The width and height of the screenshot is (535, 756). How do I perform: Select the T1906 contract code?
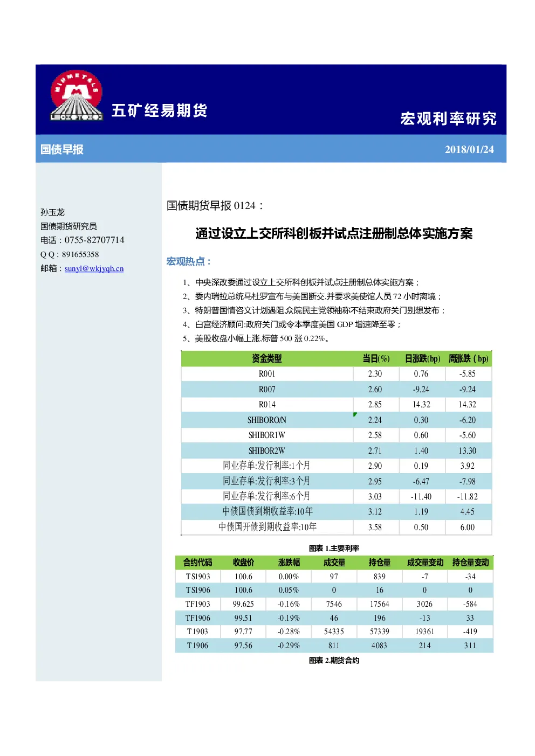[x=197, y=646]
